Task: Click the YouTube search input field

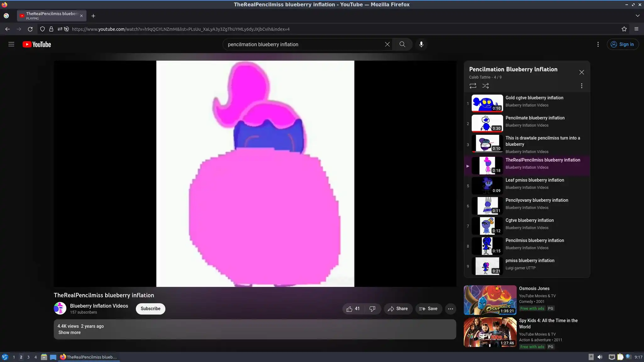Action: (x=302, y=44)
